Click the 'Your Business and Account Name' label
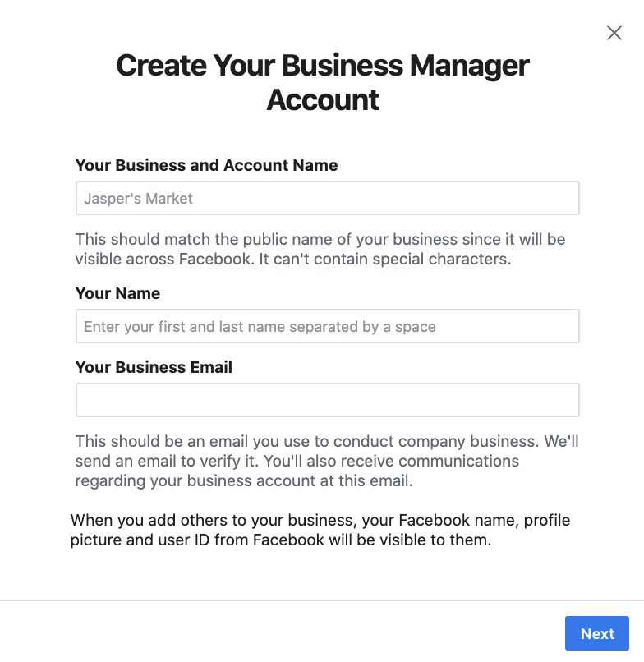The image size is (644, 662). point(206,165)
